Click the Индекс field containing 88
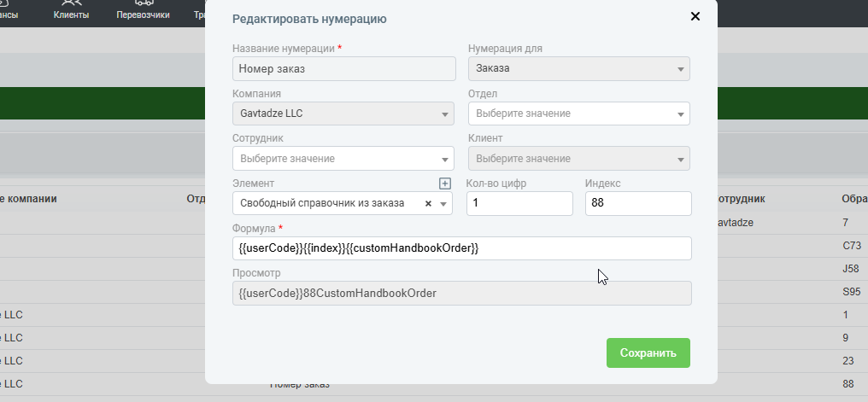Viewport: 868px width, 402px height. click(637, 204)
